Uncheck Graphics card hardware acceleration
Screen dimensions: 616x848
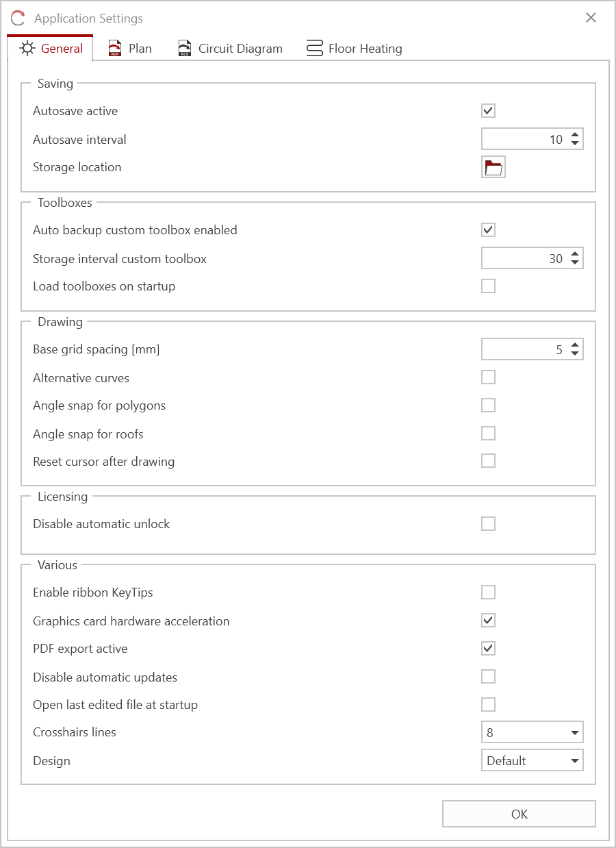point(488,620)
